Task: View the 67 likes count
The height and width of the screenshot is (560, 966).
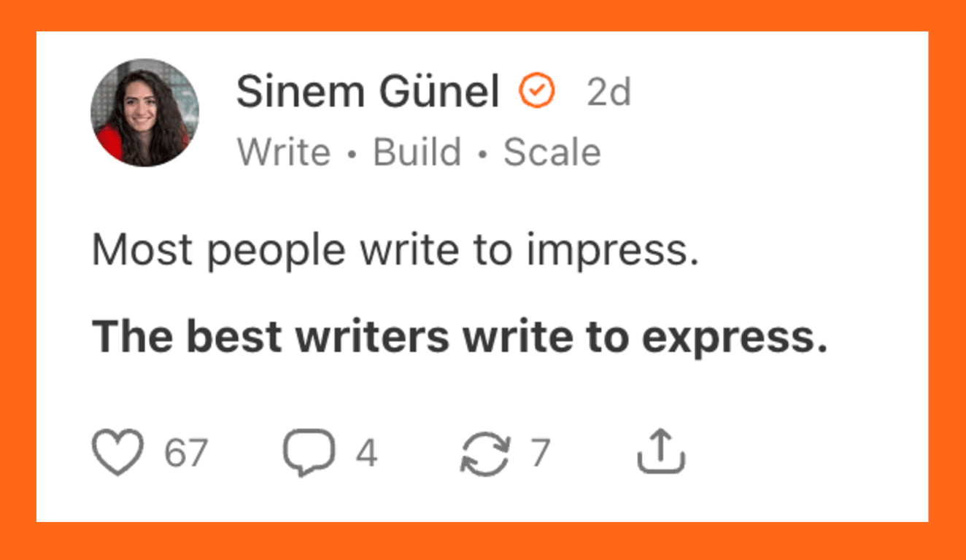Action: tap(186, 453)
